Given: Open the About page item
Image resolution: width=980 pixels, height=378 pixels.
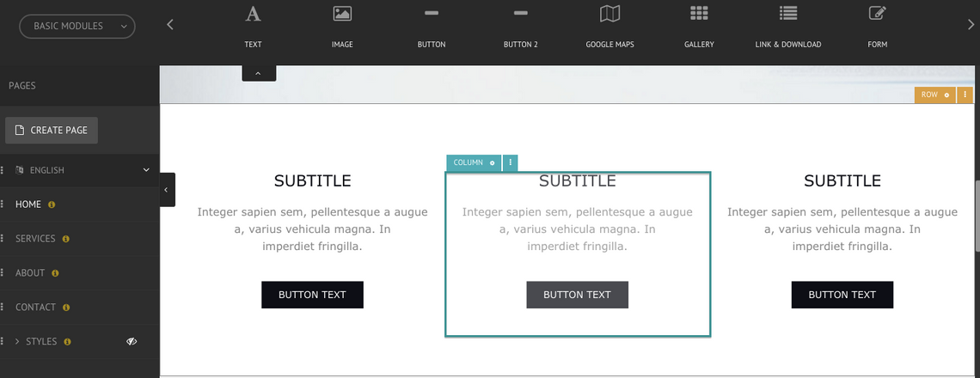Looking at the screenshot, I should (30, 273).
